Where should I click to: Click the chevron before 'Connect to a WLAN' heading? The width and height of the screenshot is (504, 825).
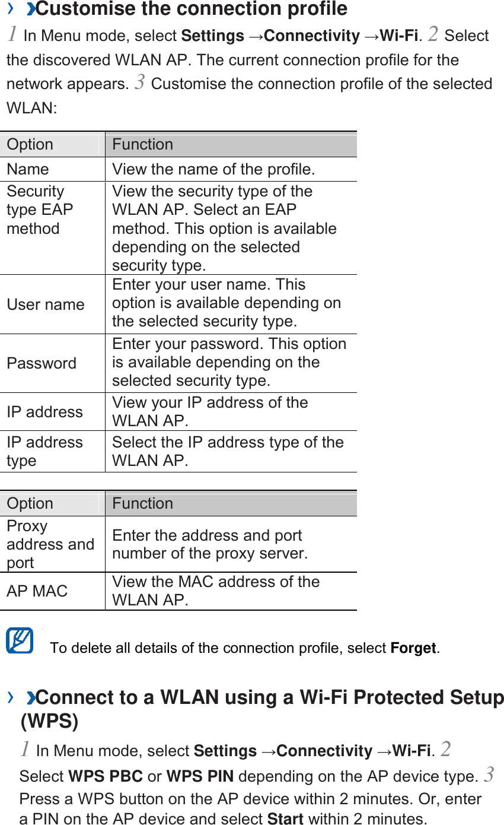10,697
